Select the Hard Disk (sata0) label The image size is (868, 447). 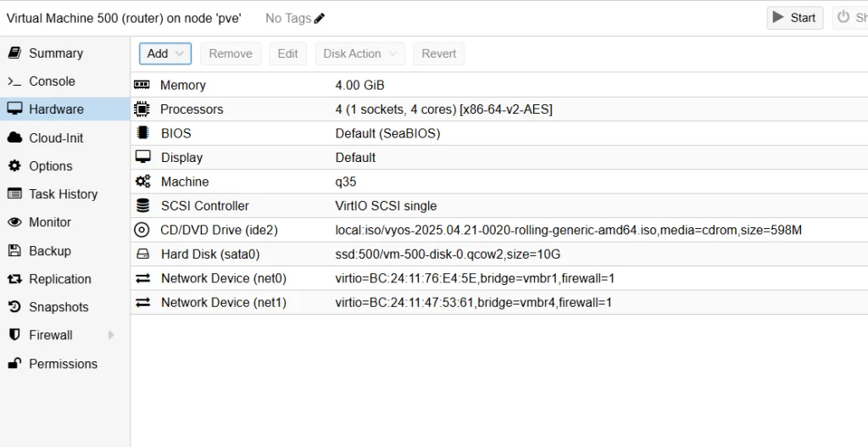point(210,254)
